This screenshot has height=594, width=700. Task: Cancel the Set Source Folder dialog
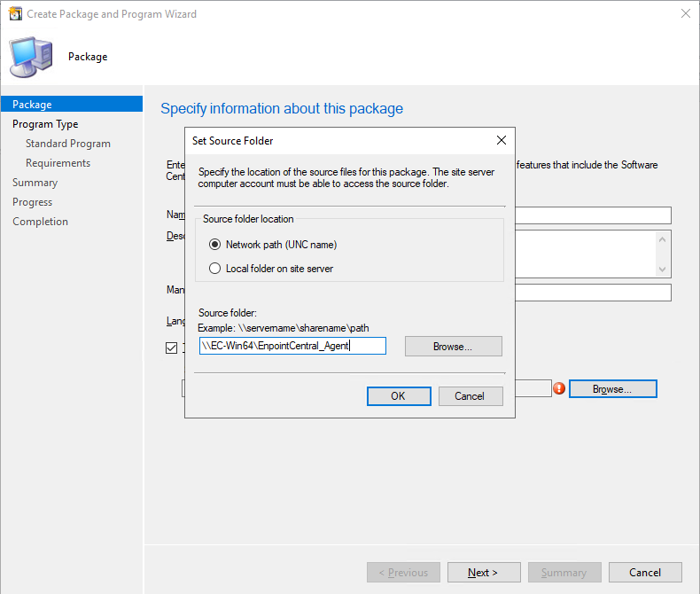tap(470, 396)
